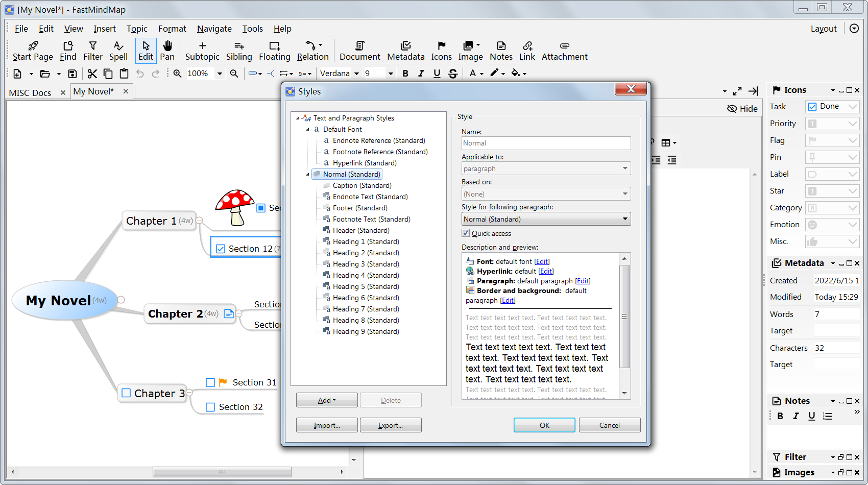The image size is (868, 485).
Task: Click Edit link next to Font
Action: (x=542, y=261)
